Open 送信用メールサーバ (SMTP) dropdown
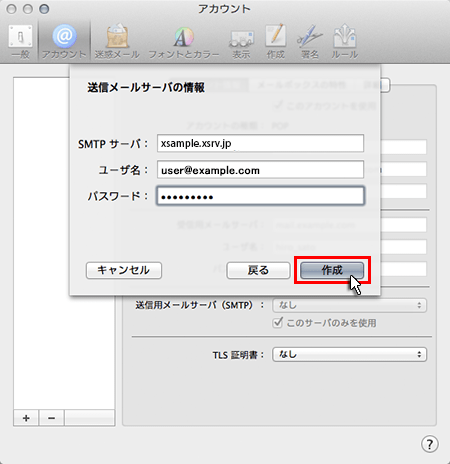The height and width of the screenshot is (464, 450). (349, 305)
